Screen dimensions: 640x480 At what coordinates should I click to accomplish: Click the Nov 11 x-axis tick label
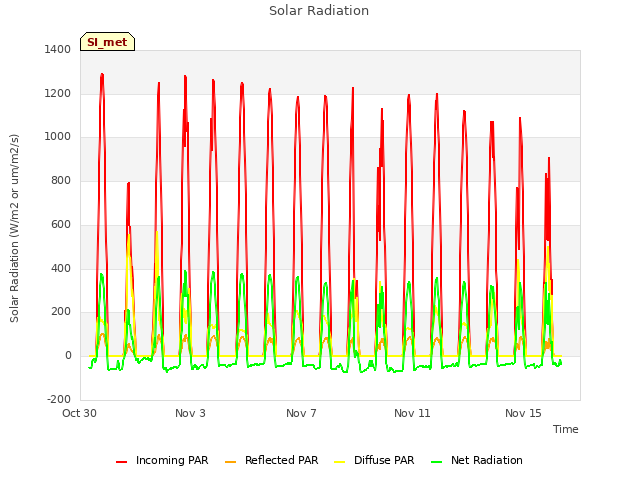pos(412,413)
